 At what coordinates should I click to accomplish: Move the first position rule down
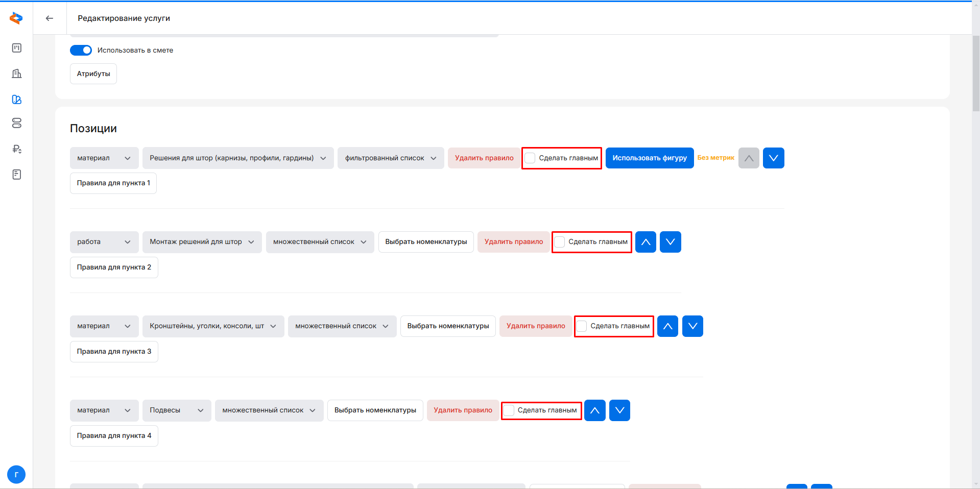(773, 158)
